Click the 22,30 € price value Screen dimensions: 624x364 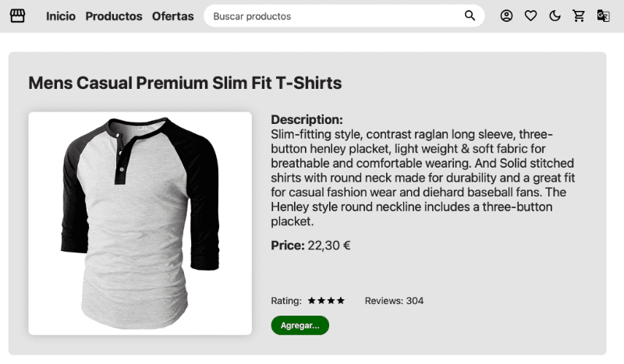[329, 246]
